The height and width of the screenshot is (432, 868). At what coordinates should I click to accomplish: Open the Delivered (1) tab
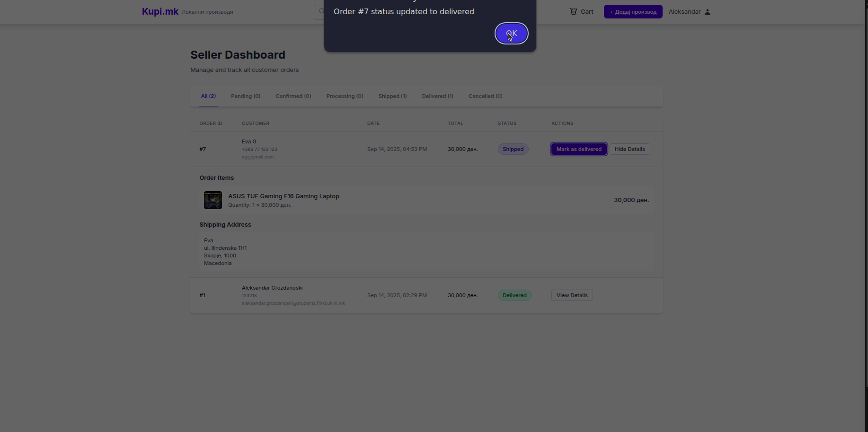(437, 96)
